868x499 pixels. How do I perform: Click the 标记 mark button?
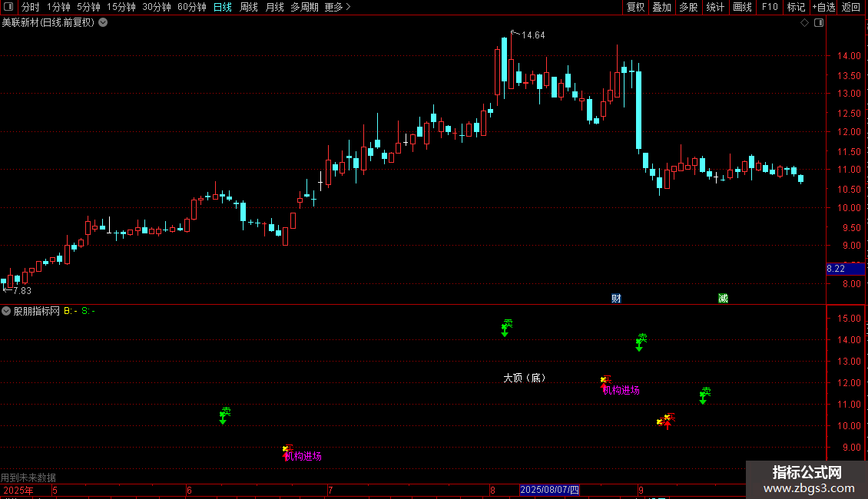(x=796, y=7)
